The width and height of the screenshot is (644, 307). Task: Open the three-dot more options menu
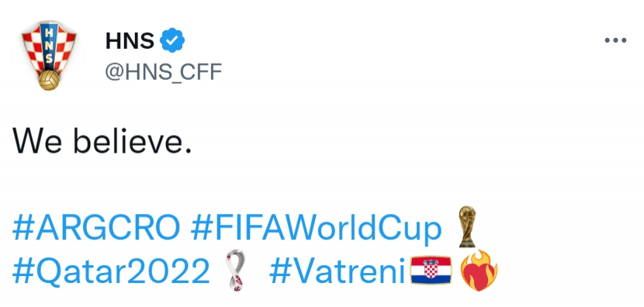[615, 40]
